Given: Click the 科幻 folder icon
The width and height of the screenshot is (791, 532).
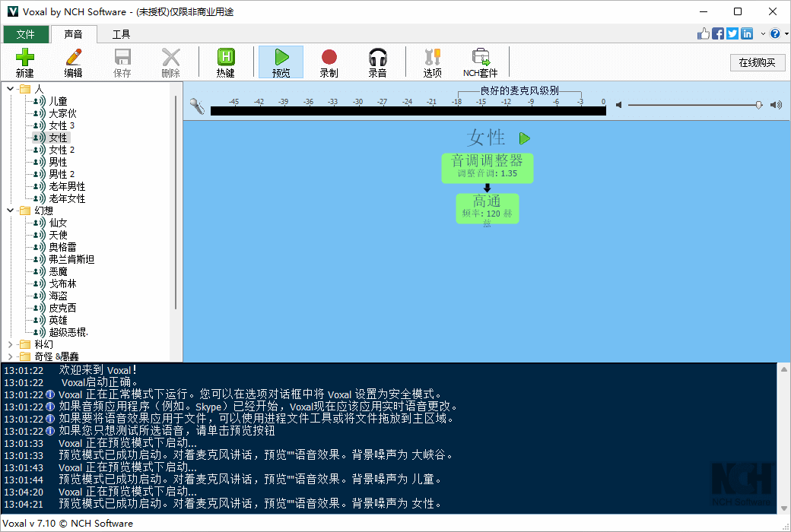Looking at the screenshot, I should coord(24,344).
